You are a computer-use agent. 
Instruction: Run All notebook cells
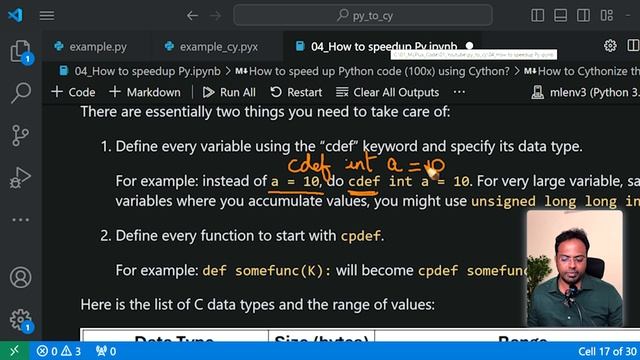point(229,92)
